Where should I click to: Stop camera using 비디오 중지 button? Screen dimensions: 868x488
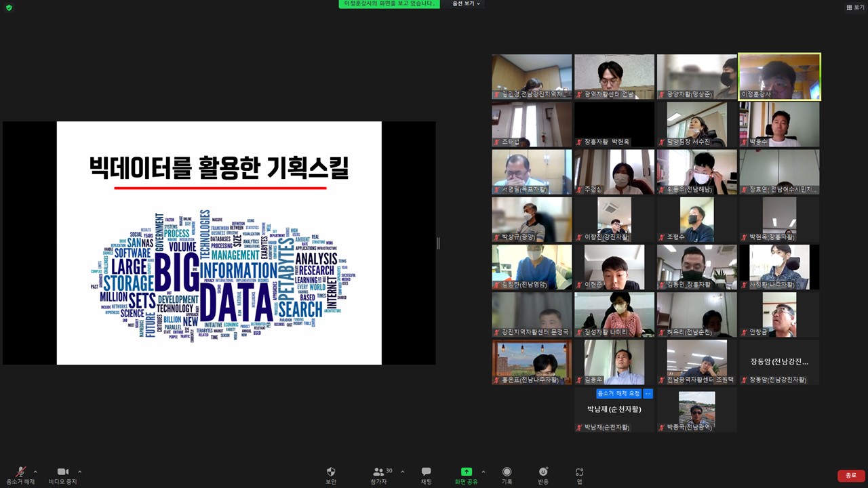coord(62,472)
